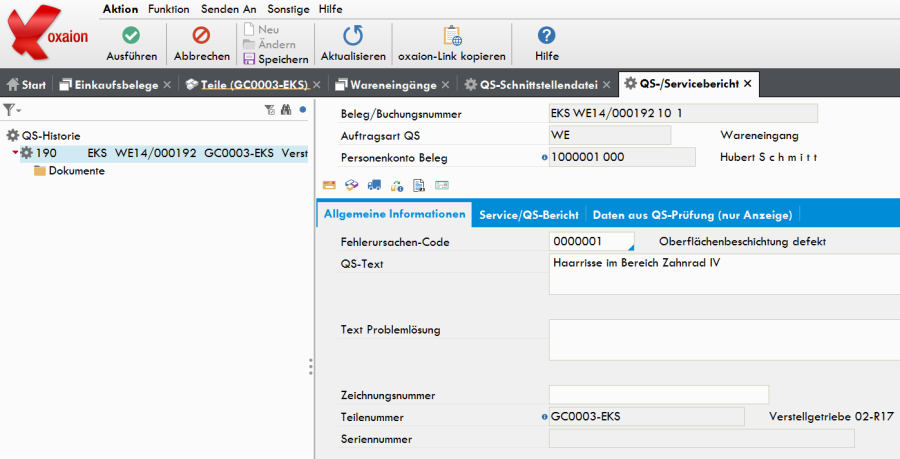Click the green card icon
This screenshot has height=459, width=900.
pyautogui.click(x=442, y=185)
